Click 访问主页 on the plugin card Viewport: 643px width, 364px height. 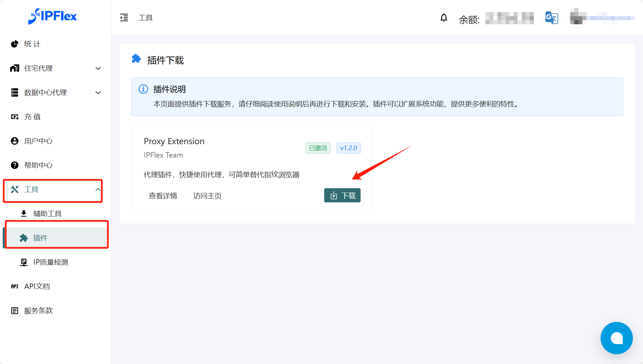tap(207, 196)
